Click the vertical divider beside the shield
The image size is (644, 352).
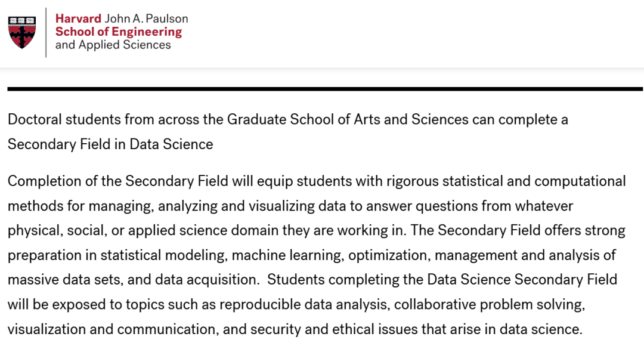click(x=46, y=32)
